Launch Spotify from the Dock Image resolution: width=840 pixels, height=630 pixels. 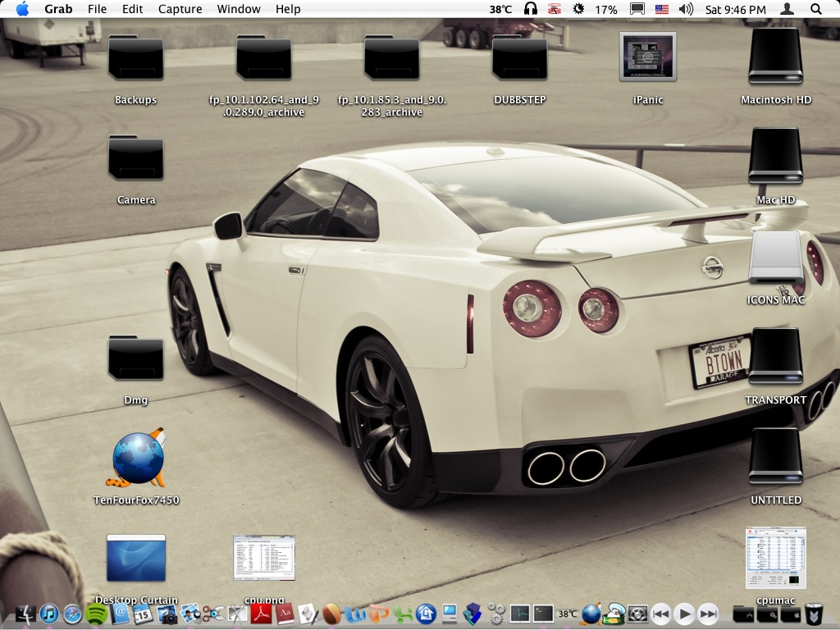[96, 614]
